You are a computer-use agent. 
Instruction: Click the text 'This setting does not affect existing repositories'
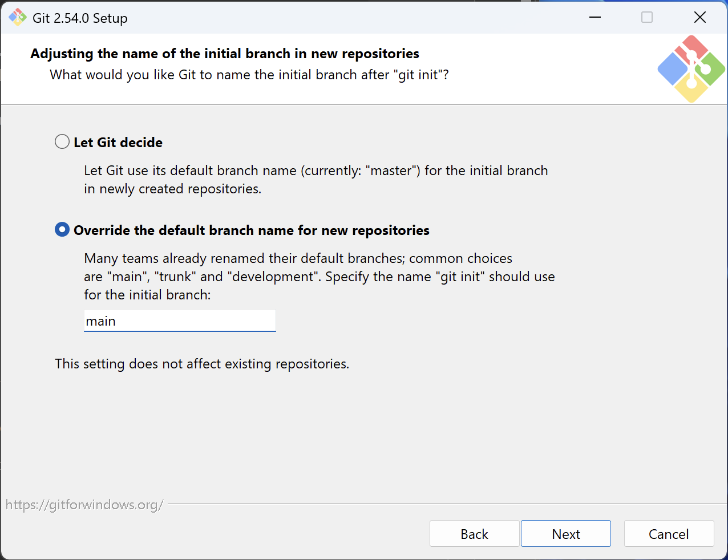point(201,364)
